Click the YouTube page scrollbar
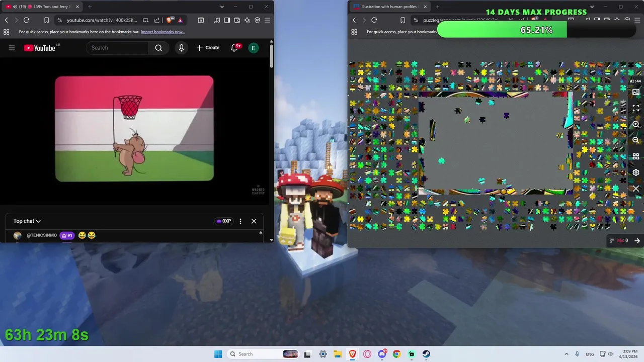 pyautogui.click(x=271, y=56)
